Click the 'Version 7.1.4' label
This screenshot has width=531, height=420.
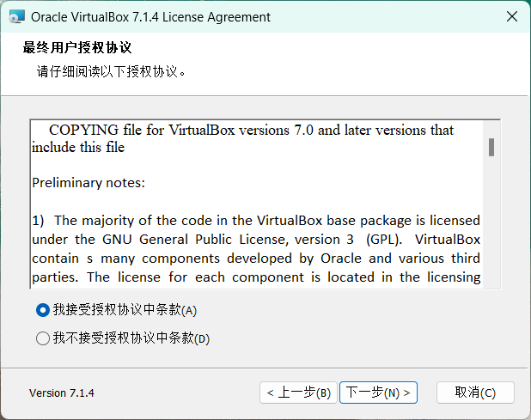62,393
